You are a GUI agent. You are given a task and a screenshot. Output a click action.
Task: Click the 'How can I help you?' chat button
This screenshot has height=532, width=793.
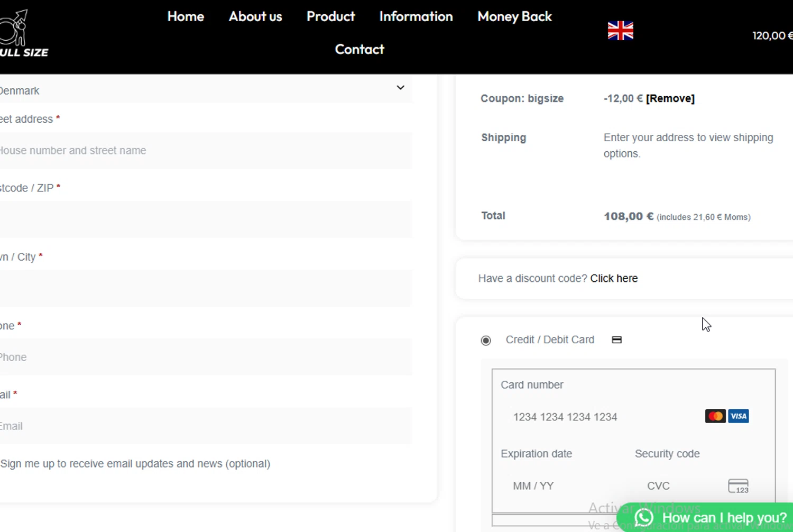point(705,517)
